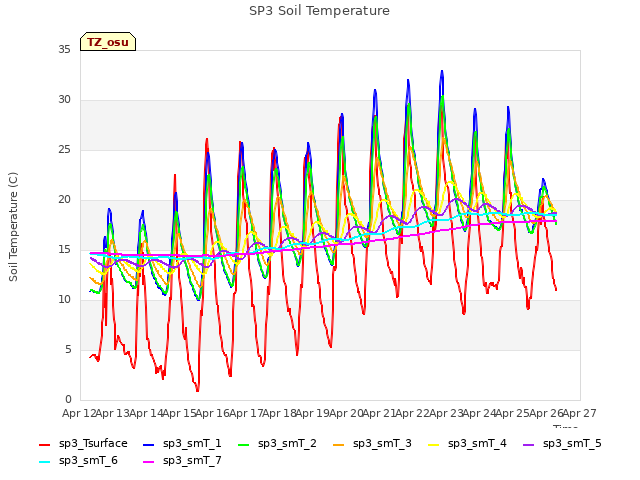Click the Apr 27 x-axis tick label
The image size is (640, 480).
[x=580, y=413]
